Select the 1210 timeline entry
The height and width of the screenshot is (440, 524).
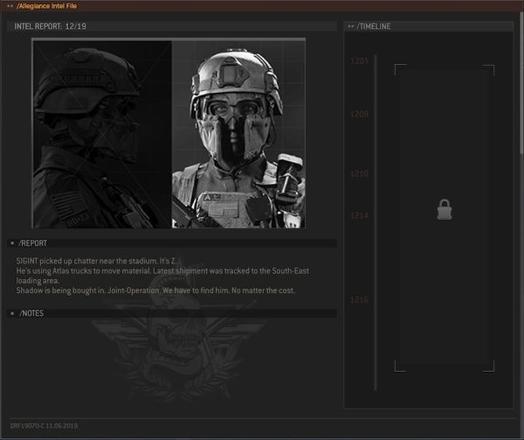click(360, 173)
